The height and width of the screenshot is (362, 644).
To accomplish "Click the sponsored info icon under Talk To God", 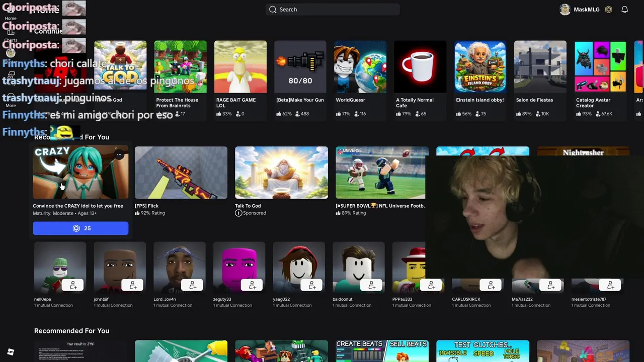I will pos(238,213).
